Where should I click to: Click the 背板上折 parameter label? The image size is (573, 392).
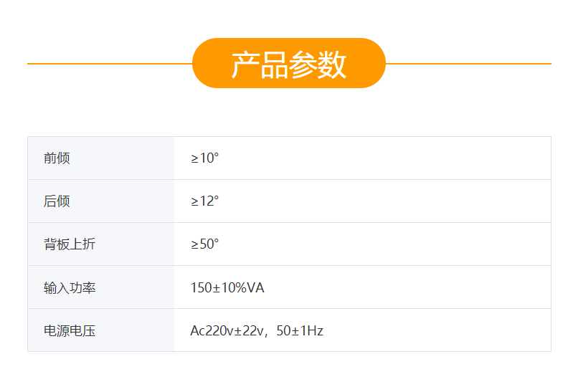(70, 244)
